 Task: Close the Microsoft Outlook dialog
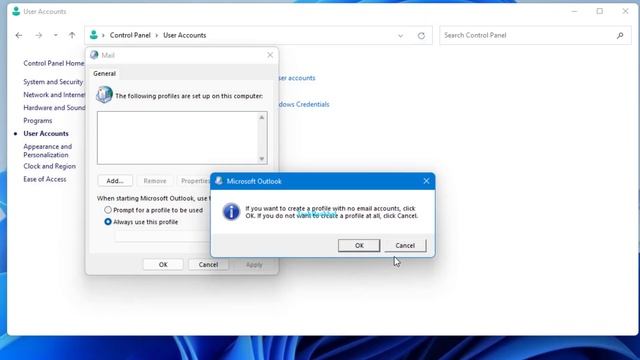click(426, 181)
